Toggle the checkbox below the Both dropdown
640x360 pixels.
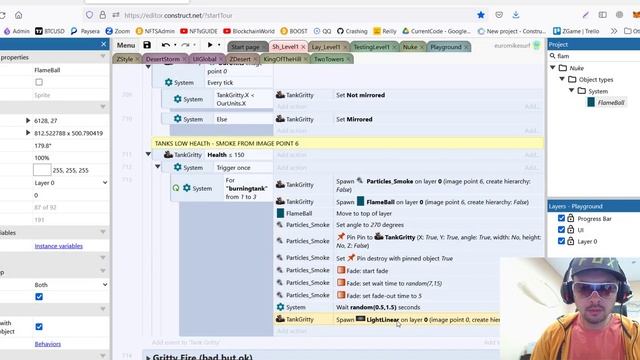point(39,297)
